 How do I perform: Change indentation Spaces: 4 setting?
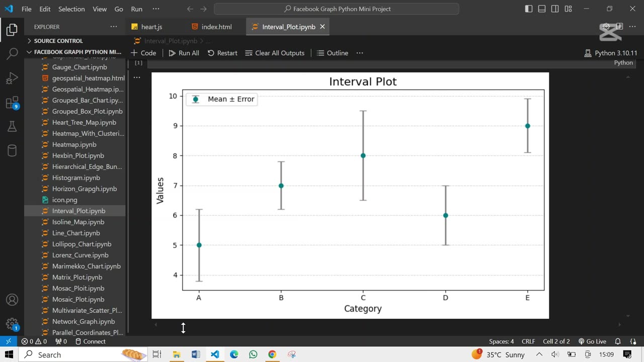501,341
